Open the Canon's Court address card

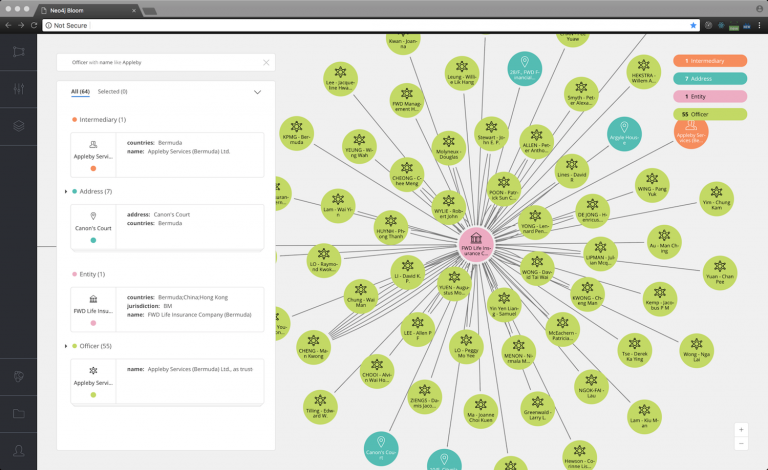[x=167, y=227]
